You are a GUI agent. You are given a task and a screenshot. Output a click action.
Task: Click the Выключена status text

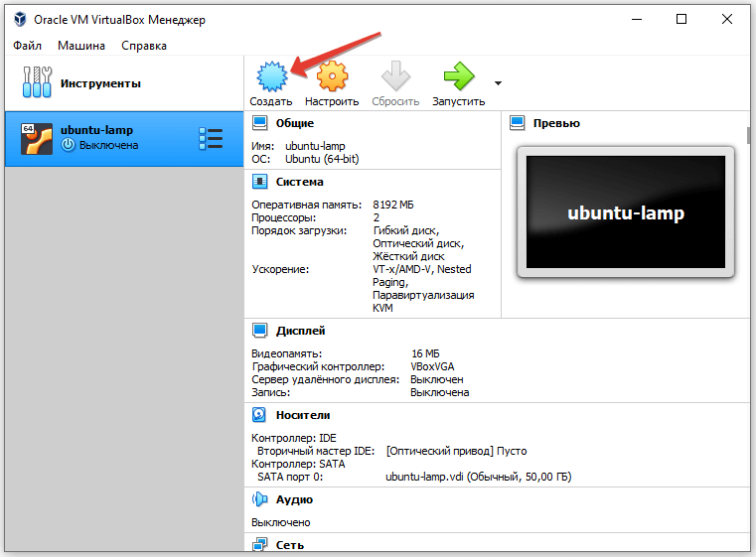pos(108,145)
